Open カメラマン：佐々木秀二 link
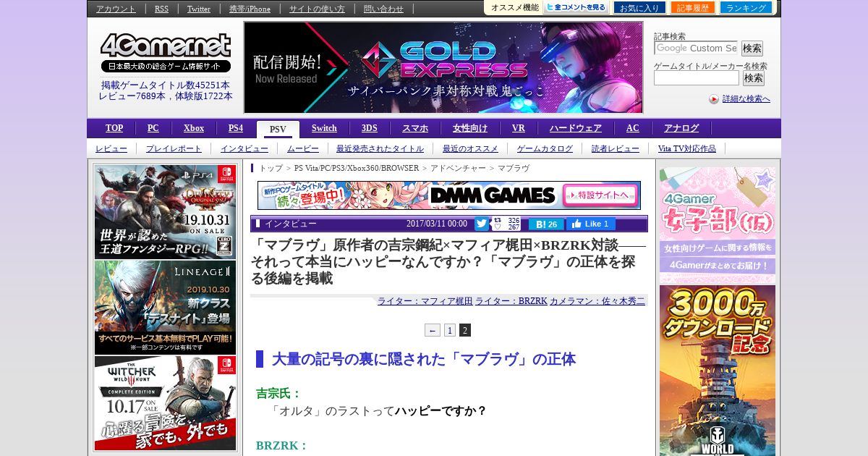 coord(597,301)
